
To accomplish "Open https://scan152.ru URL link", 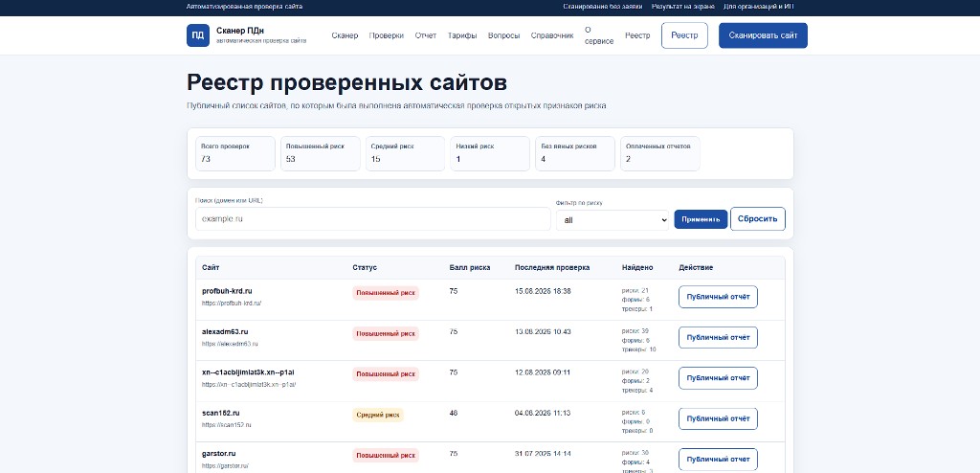I will [x=226, y=425].
